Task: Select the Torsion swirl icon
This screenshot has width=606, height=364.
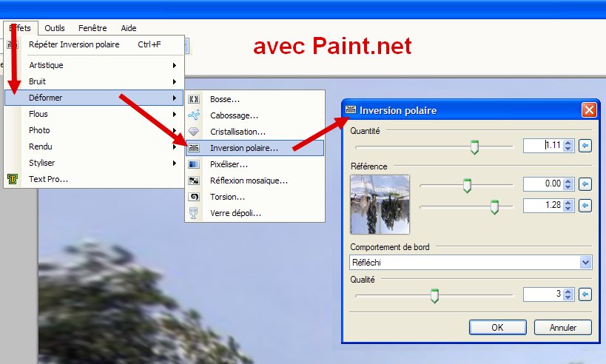Action: 194,197
